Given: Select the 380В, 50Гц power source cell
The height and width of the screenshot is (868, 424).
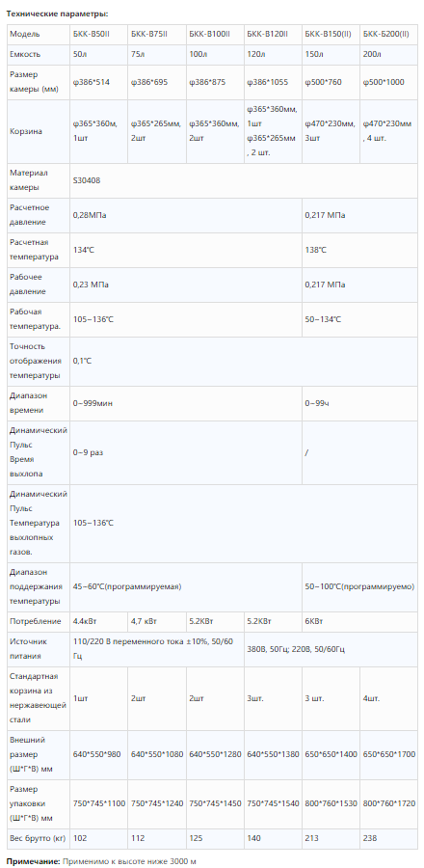Looking at the screenshot, I should 331,649.
